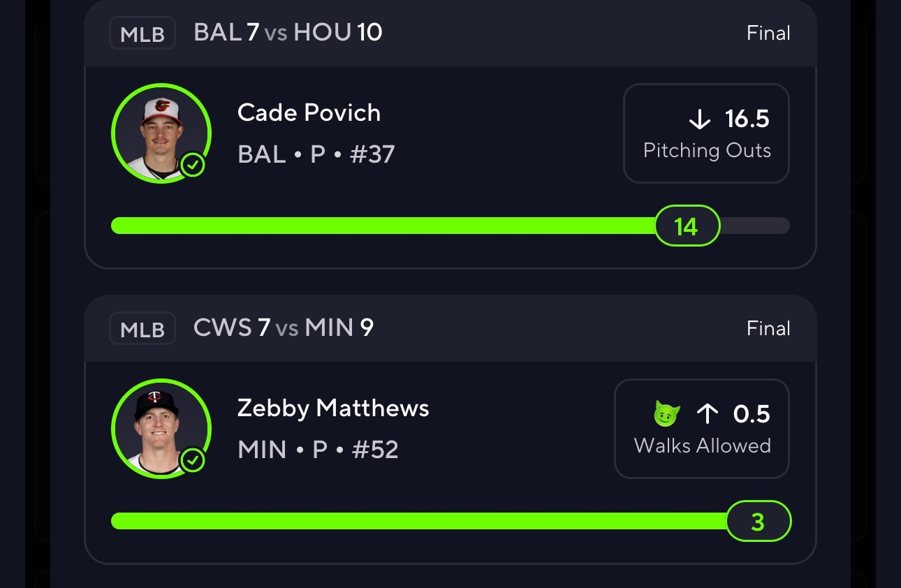Viewport: 901px width, 588px height.
Task: Open Zebby Matthews' player photo
Action: tap(160, 427)
